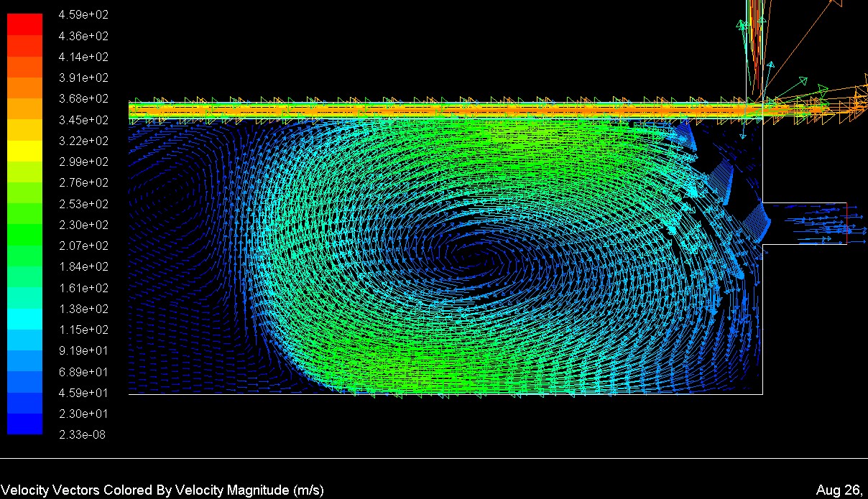Click the bottom-right corner of the chamber outline
Viewport: 868px width, 499px height.
[x=762, y=394]
